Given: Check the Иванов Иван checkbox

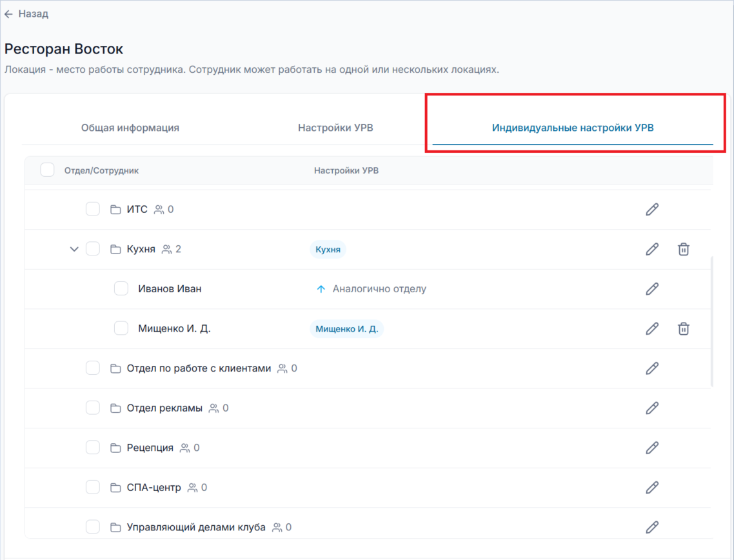Looking at the screenshot, I should coord(121,288).
